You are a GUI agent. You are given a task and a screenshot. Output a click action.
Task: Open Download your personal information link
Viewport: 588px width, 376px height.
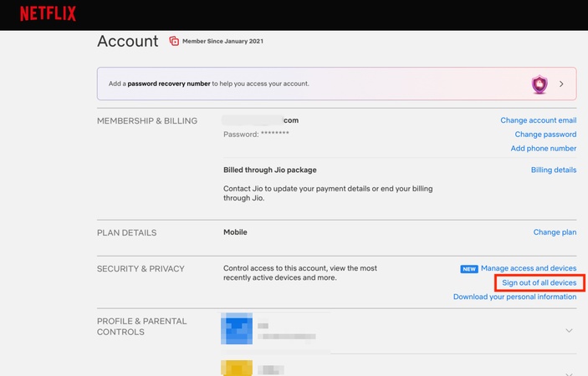click(514, 297)
